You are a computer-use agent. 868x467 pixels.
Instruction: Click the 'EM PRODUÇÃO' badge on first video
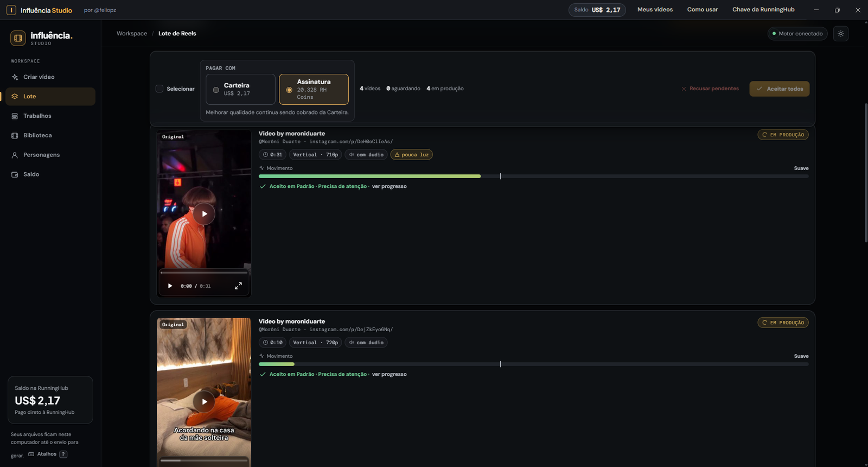pos(783,135)
